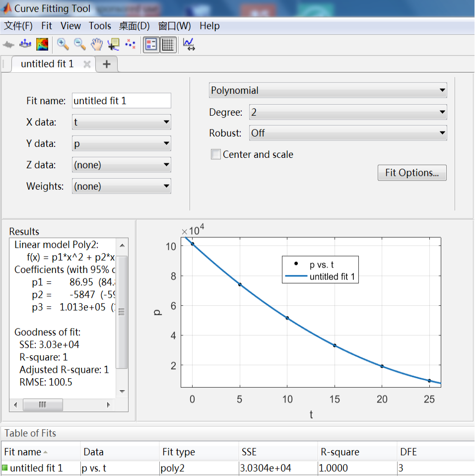
Task: Select the Zoom Out tool
Action: click(x=79, y=44)
